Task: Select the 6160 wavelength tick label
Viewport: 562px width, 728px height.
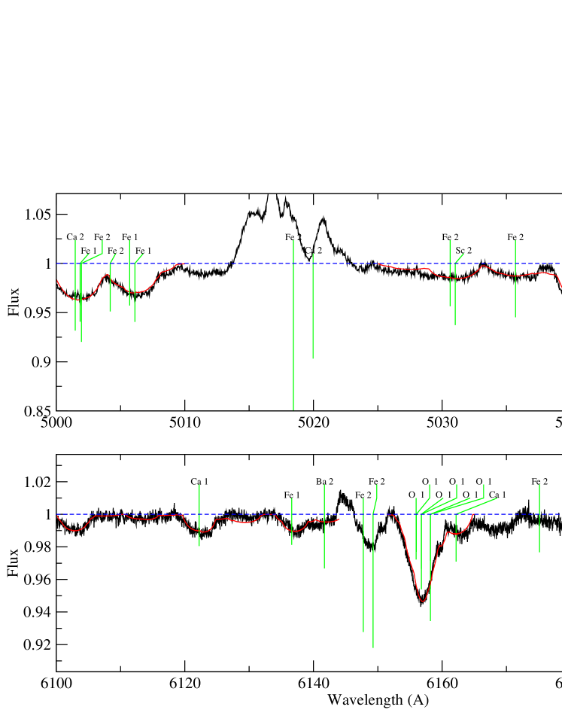Action: point(442,684)
